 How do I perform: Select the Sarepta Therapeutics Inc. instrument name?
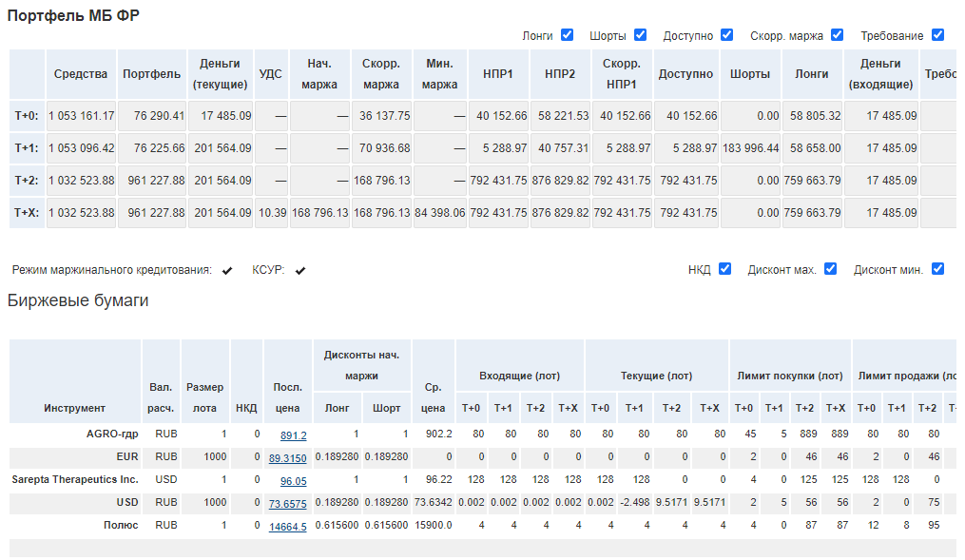(x=75, y=480)
